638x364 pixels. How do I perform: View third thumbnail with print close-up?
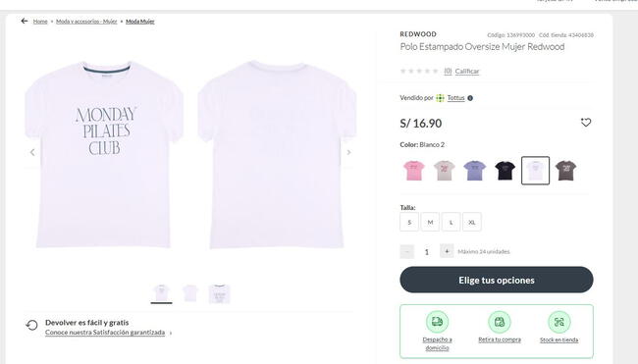click(219, 293)
